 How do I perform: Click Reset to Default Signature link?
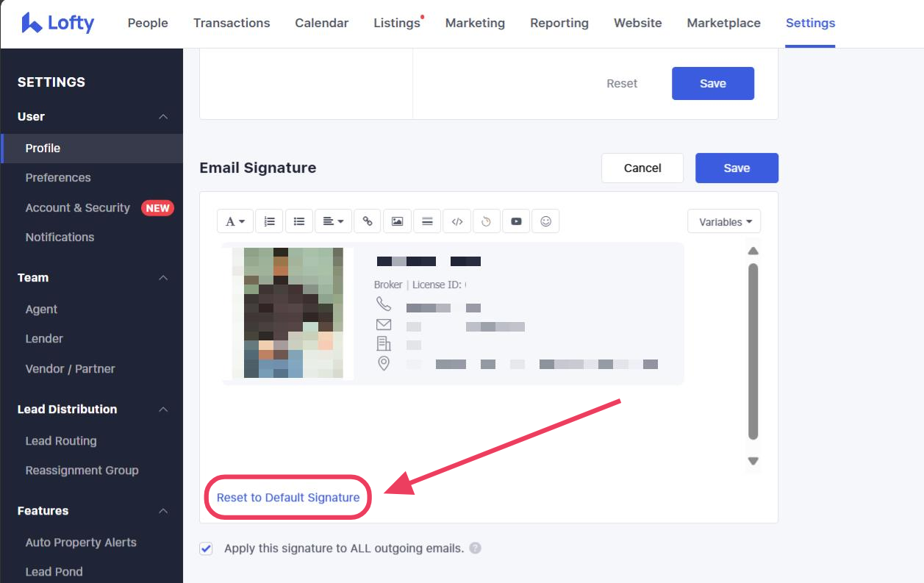[x=288, y=498]
